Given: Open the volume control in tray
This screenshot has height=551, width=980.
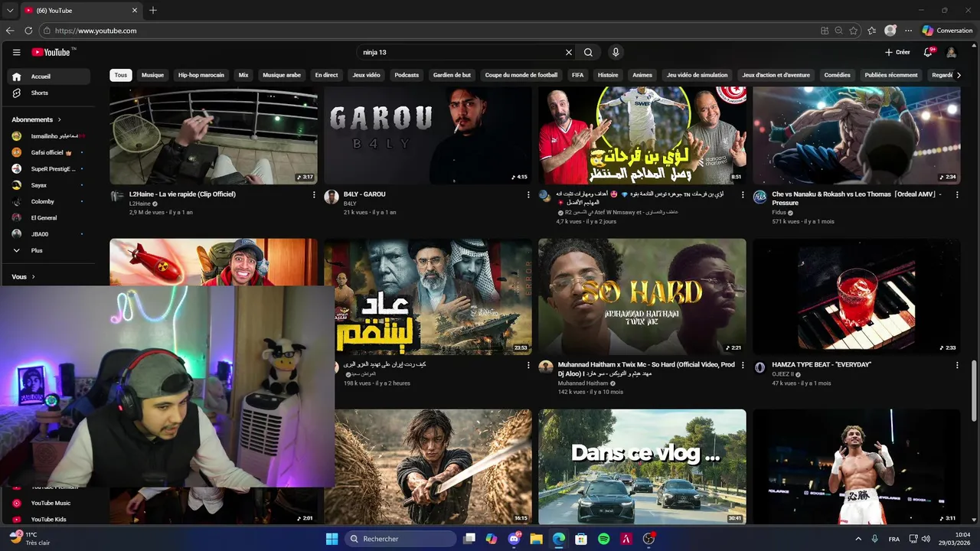Looking at the screenshot, I should [927, 539].
